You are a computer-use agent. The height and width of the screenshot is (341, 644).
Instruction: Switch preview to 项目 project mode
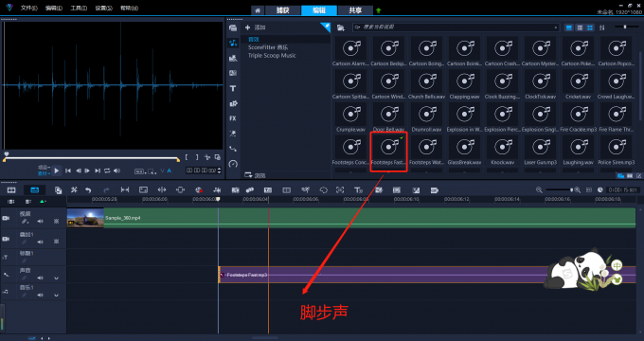(45, 168)
